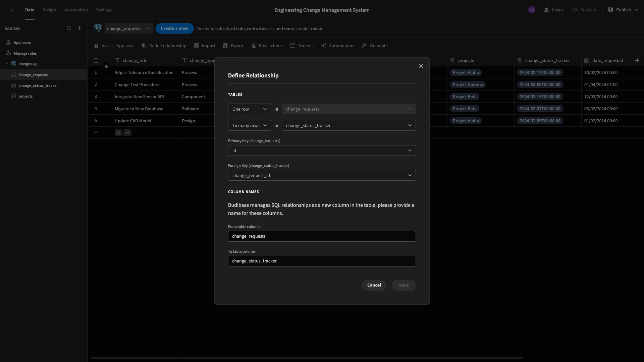Open the Import option
Image resolution: width=644 pixels, height=362 pixels.
(x=205, y=46)
